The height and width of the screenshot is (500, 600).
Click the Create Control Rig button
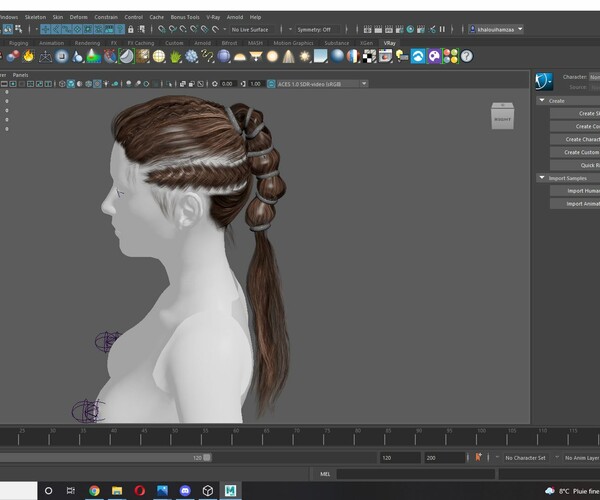coord(575,126)
